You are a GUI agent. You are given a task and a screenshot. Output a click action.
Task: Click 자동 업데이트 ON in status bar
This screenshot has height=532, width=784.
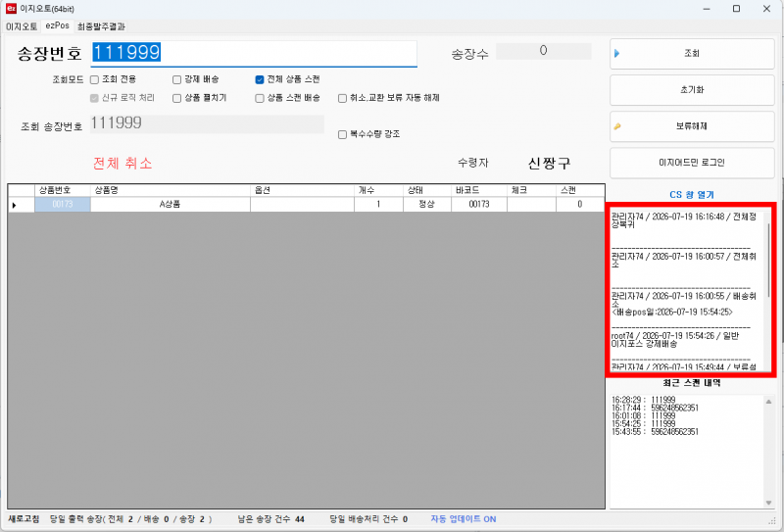coord(464,519)
